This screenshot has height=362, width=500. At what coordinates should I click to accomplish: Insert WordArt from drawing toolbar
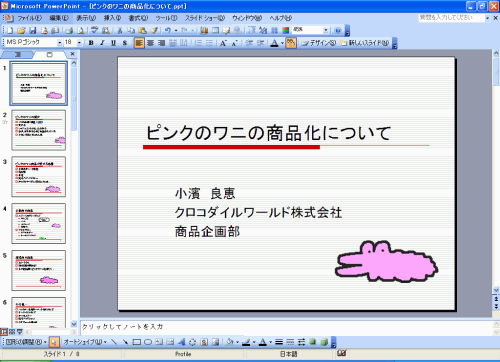pyautogui.click(x=181, y=342)
